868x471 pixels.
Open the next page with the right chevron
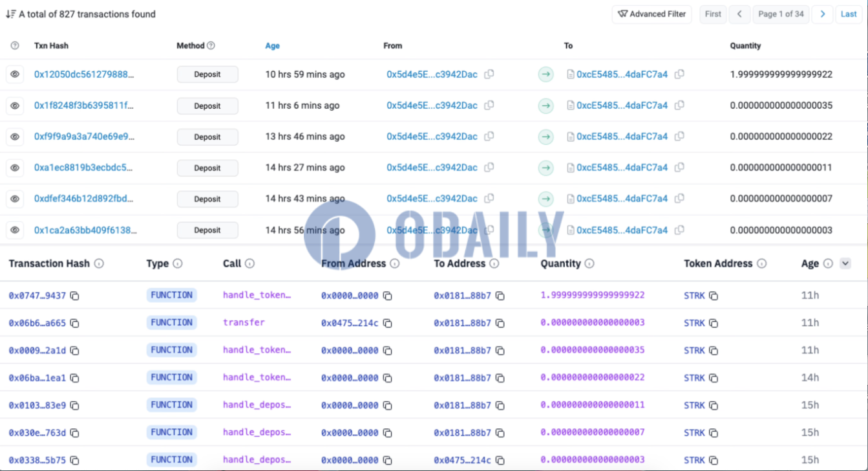823,14
